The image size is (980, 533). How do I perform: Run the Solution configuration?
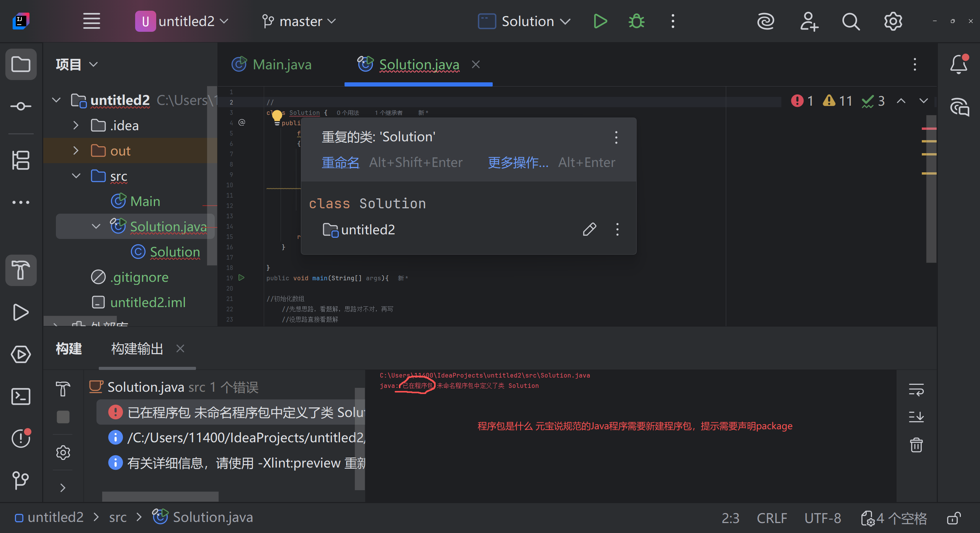[x=600, y=21]
